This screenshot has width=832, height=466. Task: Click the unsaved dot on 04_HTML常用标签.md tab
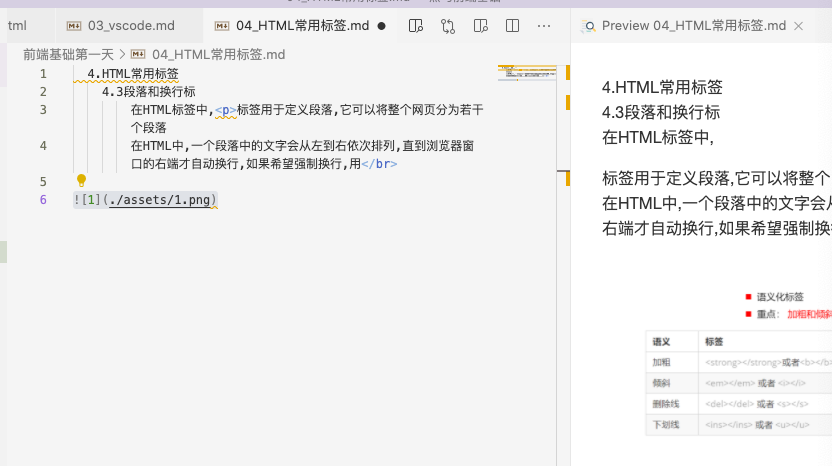tap(382, 26)
